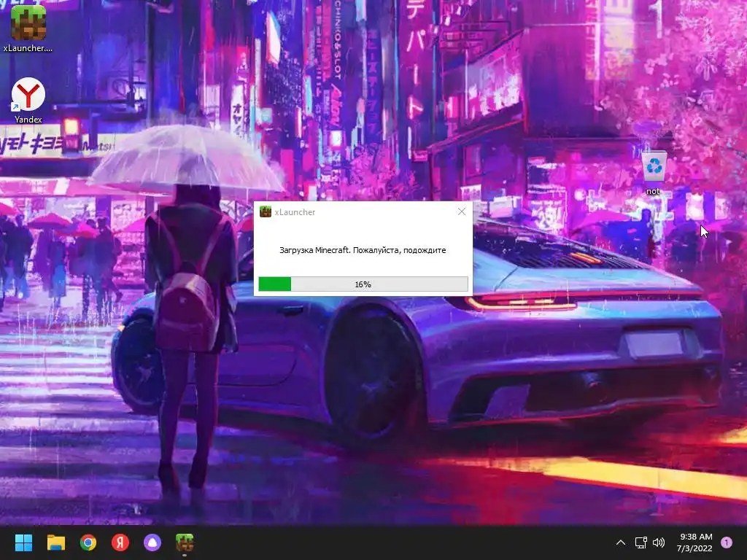
Task: Open Yandex Browser from the taskbar
Action: 120,542
